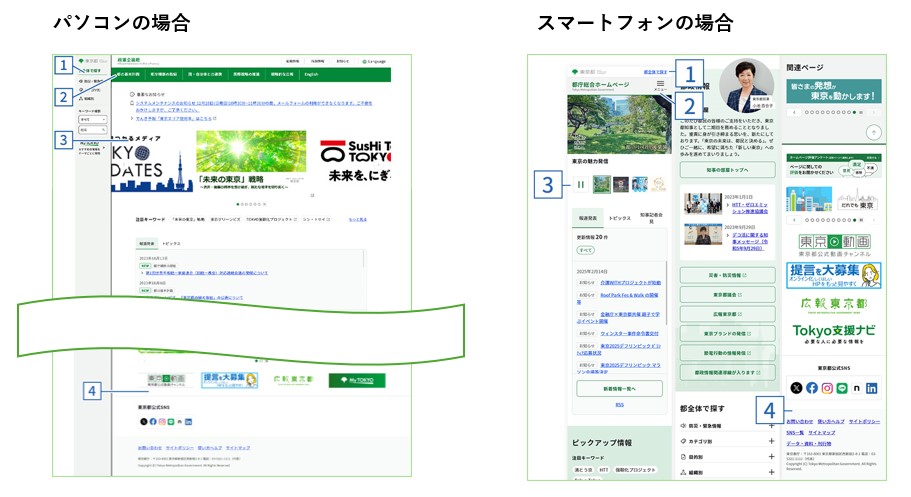Open SNS一覧 footer link
This screenshot has height=497, width=911.
click(x=795, y=432)
